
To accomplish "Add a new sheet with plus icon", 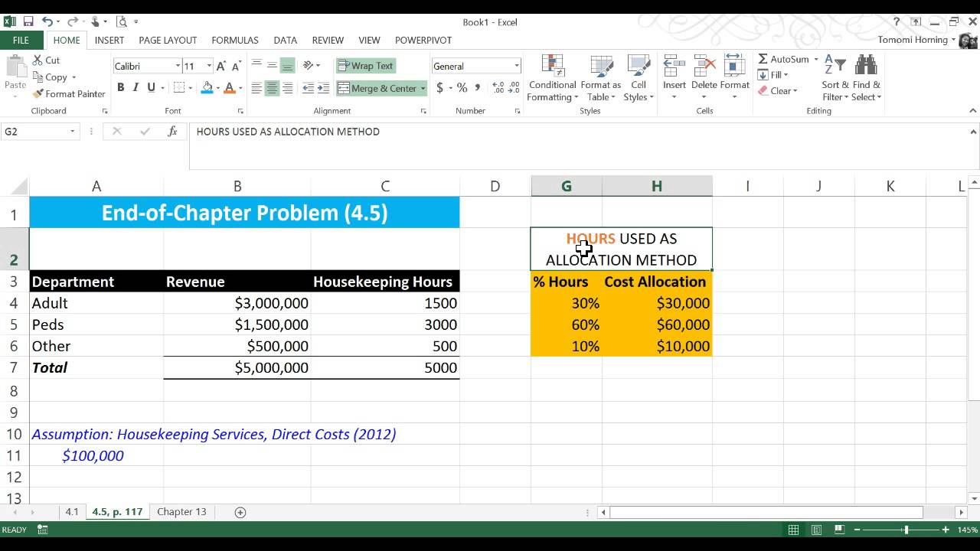I will click(240, 512).
